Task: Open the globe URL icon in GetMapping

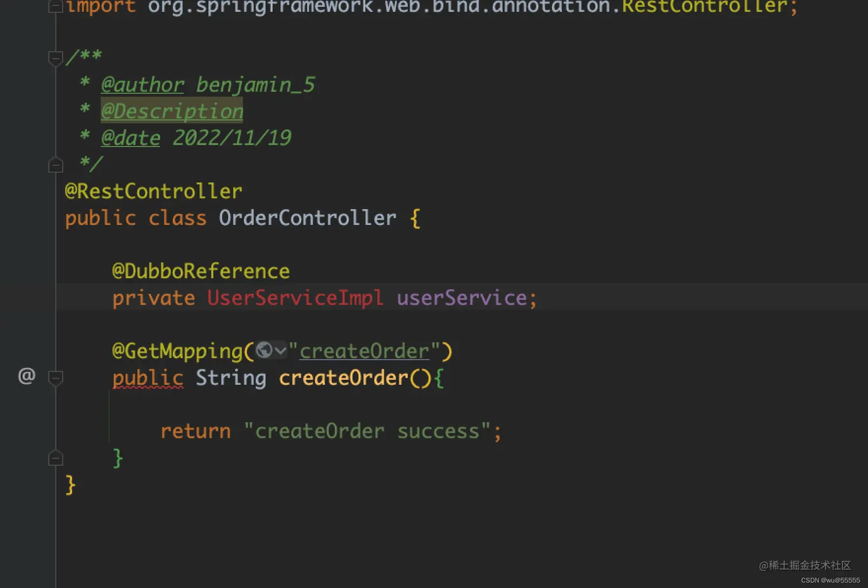Action: click(264, 350)
